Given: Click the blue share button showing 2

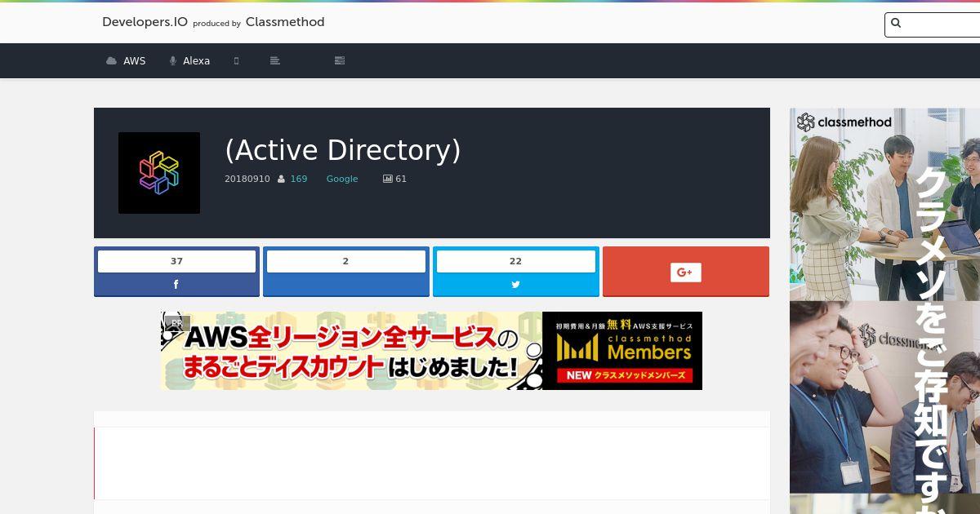Looking at the screenshot, I should click(x=346, y=271).
